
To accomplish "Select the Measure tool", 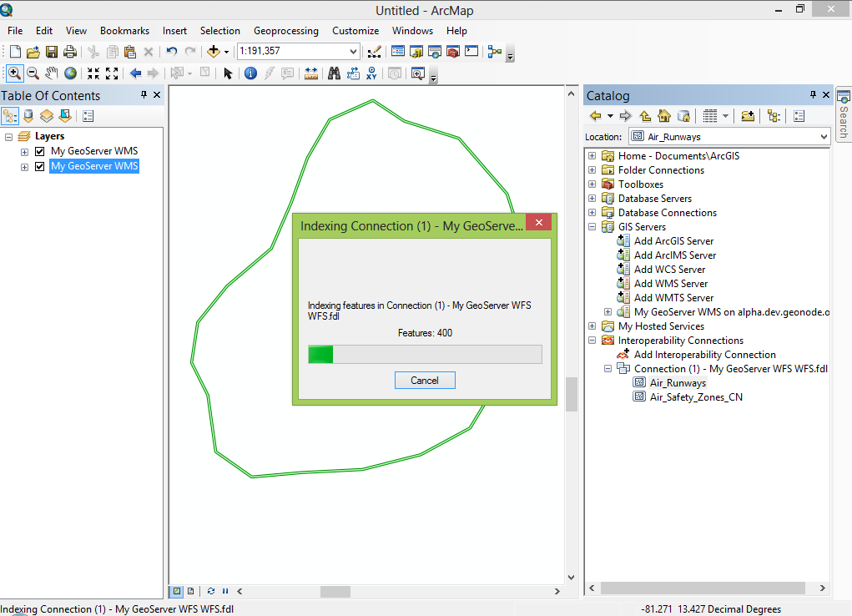I will pyautogui.click(x=311, y=73).
